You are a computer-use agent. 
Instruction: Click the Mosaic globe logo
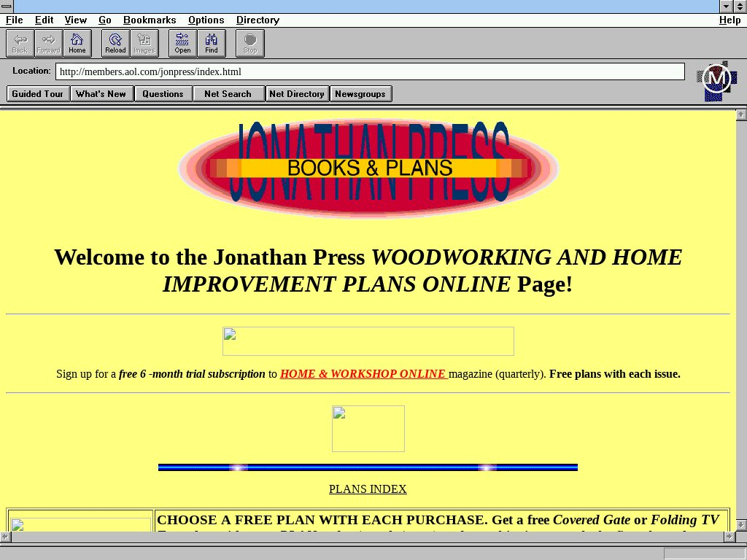(x=716, y=79)
